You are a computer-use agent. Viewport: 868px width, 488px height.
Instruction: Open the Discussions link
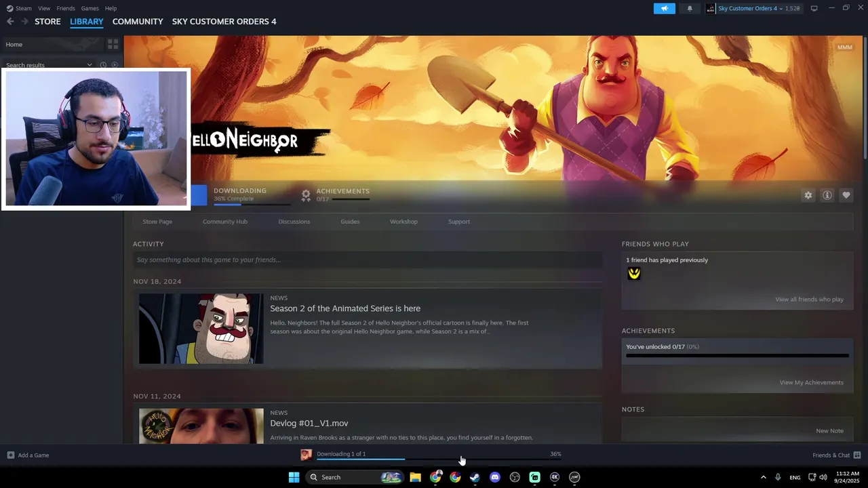294,222
